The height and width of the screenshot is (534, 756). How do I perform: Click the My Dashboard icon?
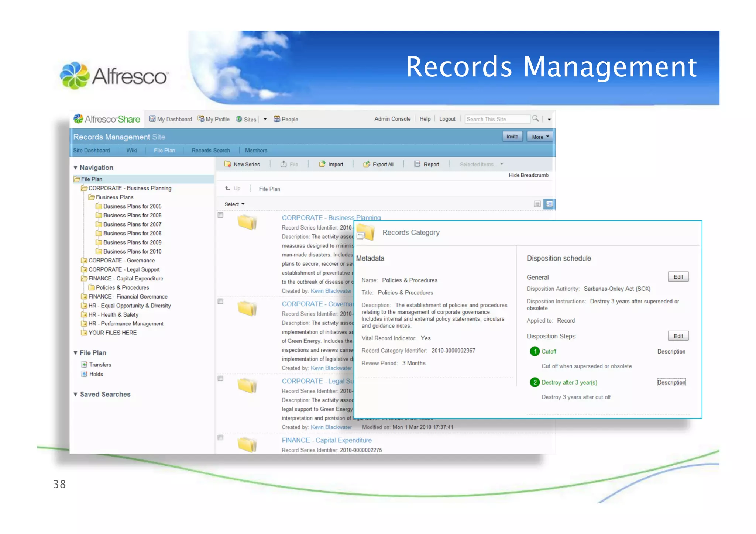152,119
